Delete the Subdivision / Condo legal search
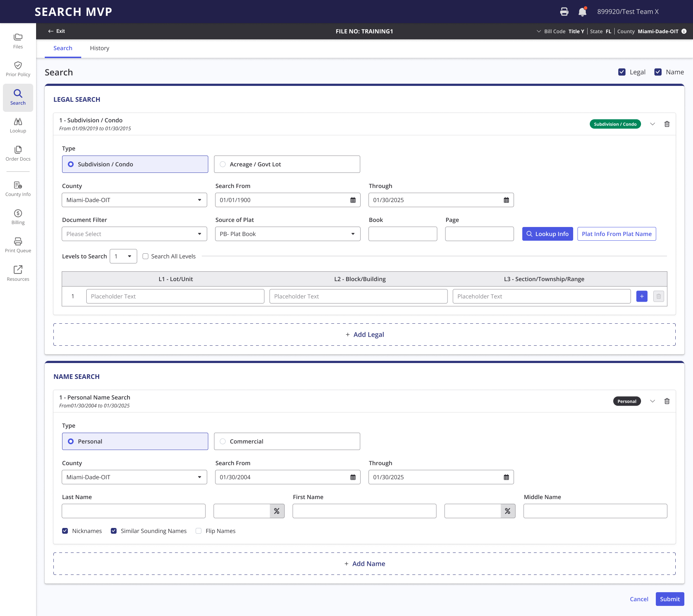Image resolution: width=693 pixels, height=616 pixels. pos(667,124)
